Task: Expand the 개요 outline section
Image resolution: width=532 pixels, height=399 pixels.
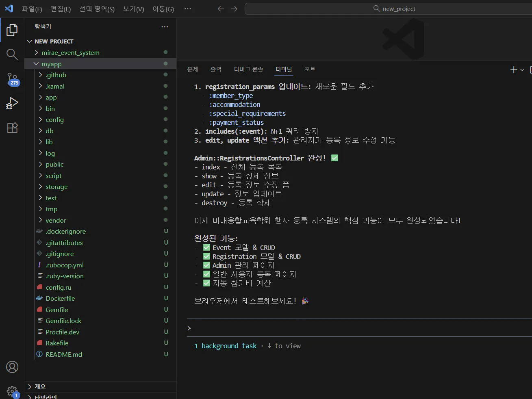Action: pos(40,386)
